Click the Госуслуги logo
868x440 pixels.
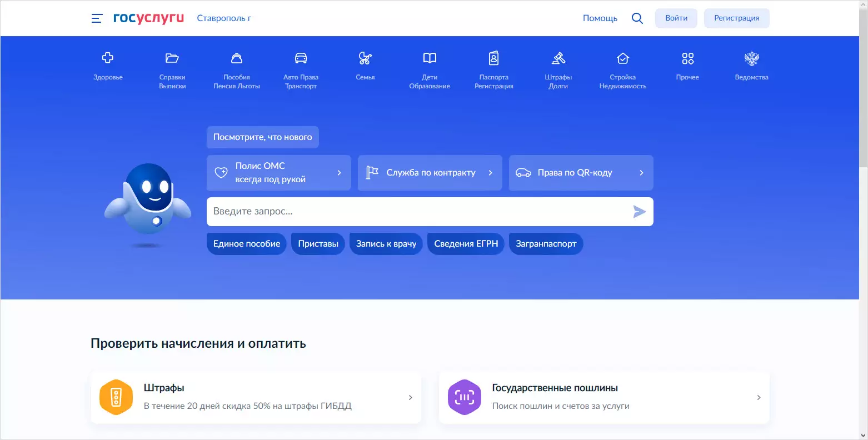[x=148, y=18]
